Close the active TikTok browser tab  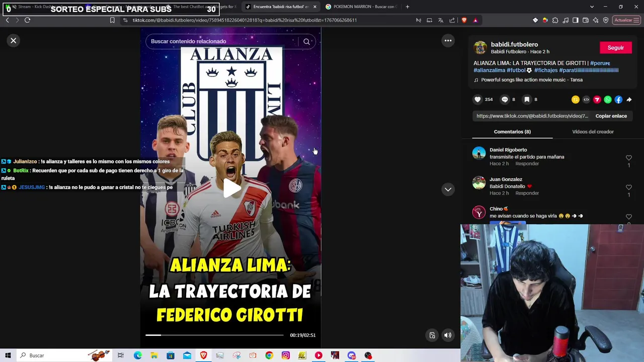(314, 7)
